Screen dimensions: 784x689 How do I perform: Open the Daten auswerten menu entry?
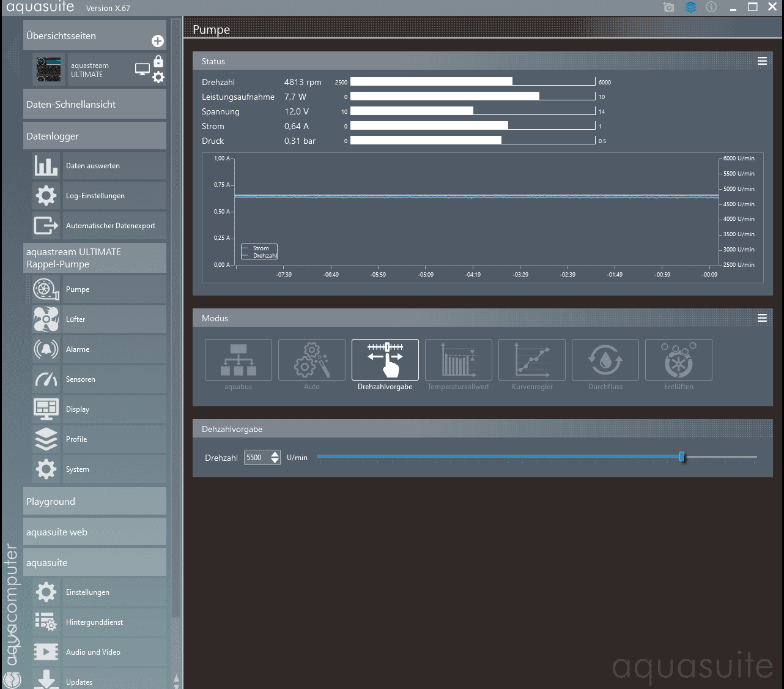[x=114, y=166]
